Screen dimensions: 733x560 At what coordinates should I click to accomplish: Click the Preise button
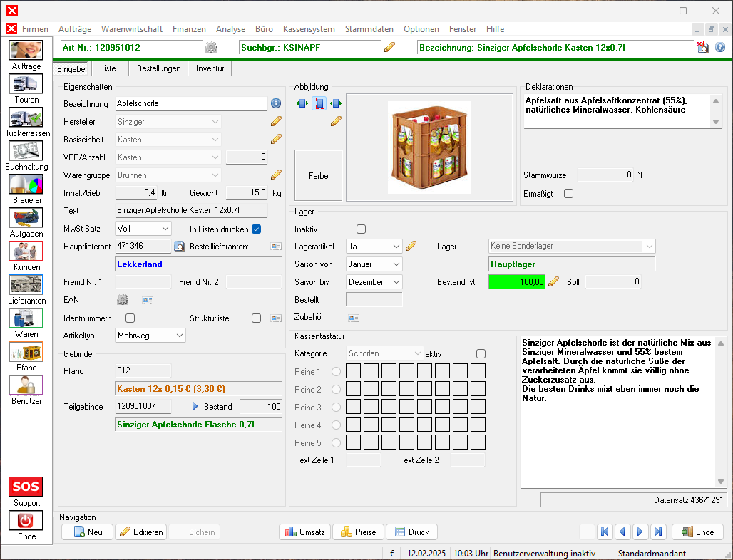(x=358, y=532)
